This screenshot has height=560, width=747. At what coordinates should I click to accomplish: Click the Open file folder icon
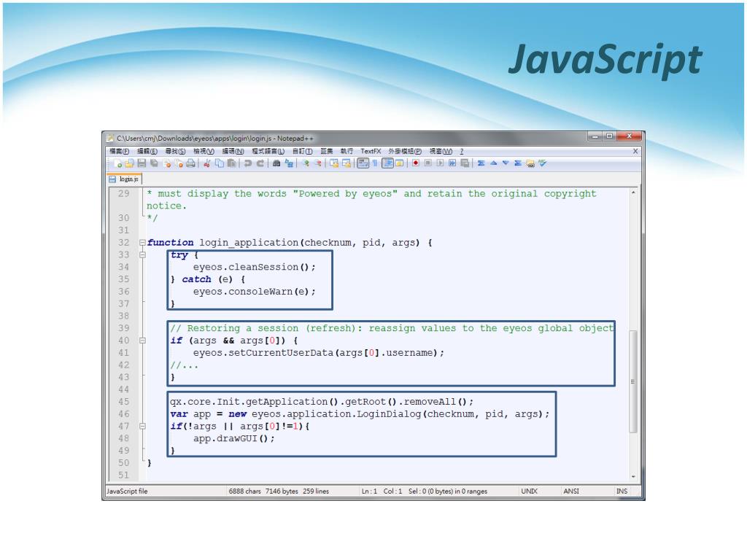point(129,163)
